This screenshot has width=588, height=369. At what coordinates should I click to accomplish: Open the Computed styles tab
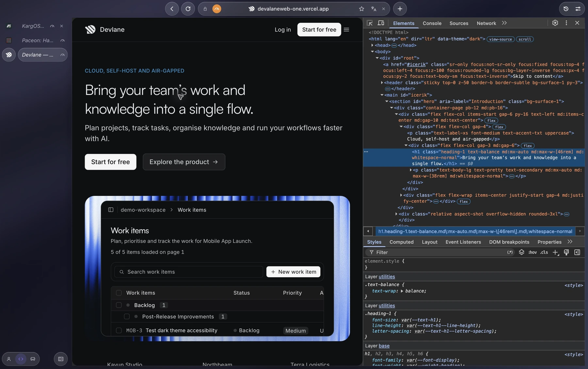pyautogui.click(x=401, y=242)
